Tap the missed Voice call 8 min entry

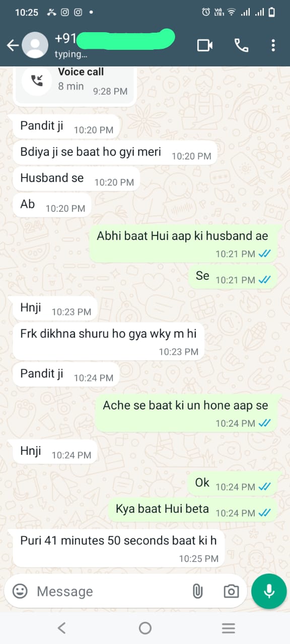pyautogui.click(x=75, y=83)
